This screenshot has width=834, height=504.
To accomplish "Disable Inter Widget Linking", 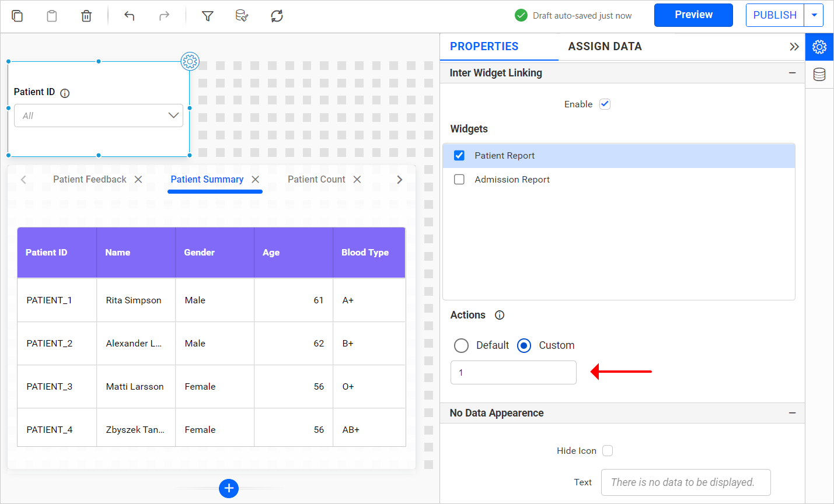I will (605, 104).
